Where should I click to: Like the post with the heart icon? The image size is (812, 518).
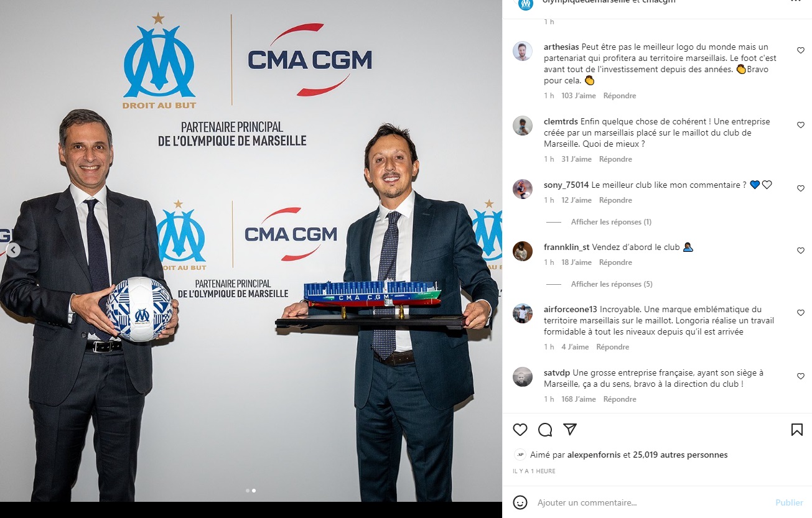pyautogui.click(x=520, y=430)
